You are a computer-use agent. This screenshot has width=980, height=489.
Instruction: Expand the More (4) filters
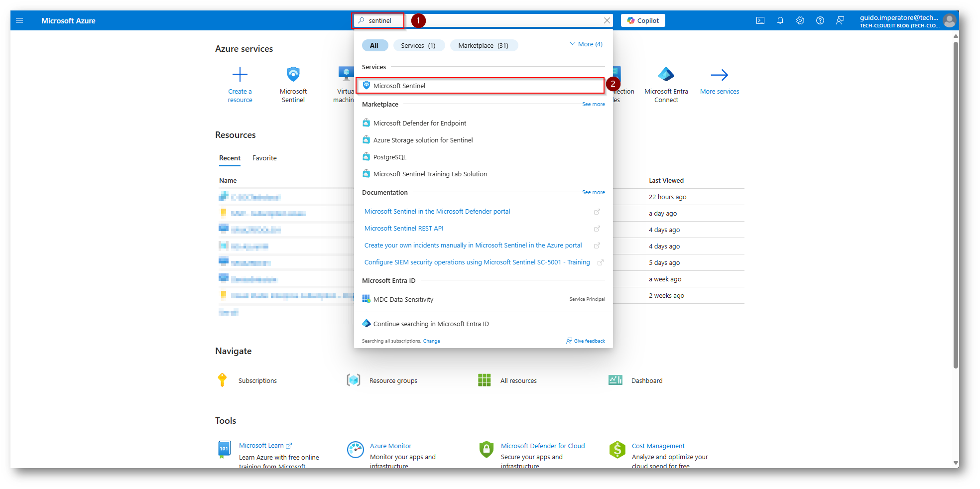[586, 44]
